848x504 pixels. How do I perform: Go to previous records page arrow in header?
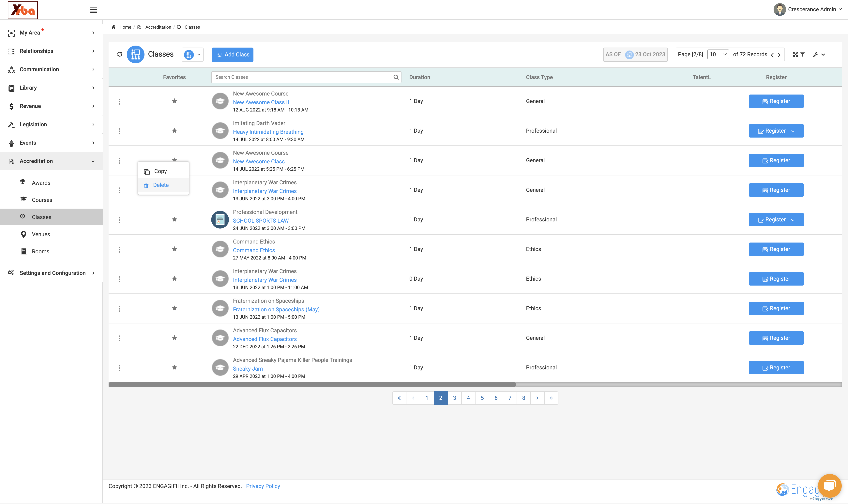772,55
